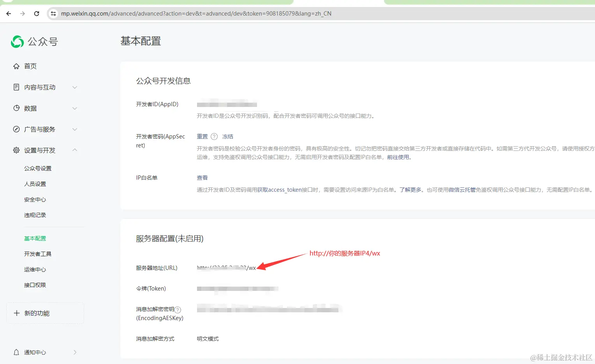
Task: Expand the 内容与互动 menu
Action: pyautogui.click(x=74, y=87)
